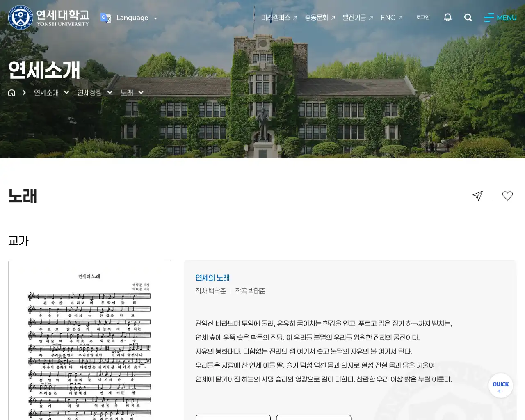Click lyric line starting 자유의 봉화대다
The width and height of the screenshot is (525, 420).
point(304,351)
